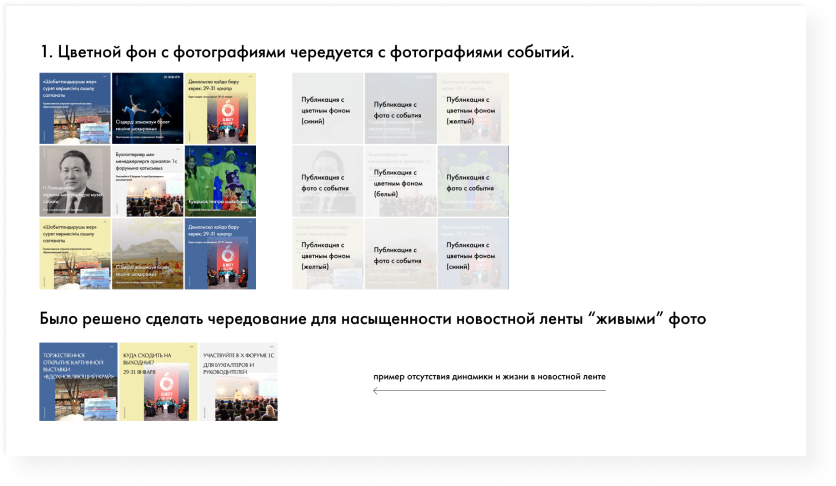This screenshot has width=836, height=486.
Task: Click 'Куда сходить на выходные?' yellow banner
Action: click(x=158, y=381)
